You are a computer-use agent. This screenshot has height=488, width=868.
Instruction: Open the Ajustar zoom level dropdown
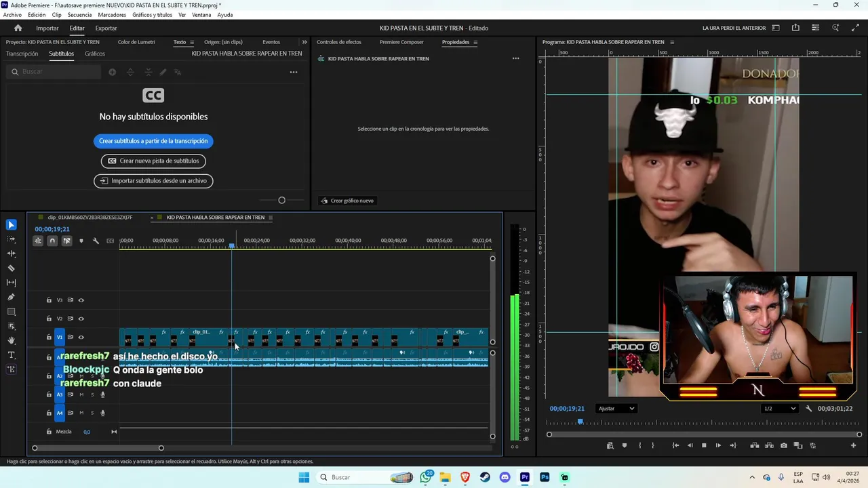[x=616, y=409]
